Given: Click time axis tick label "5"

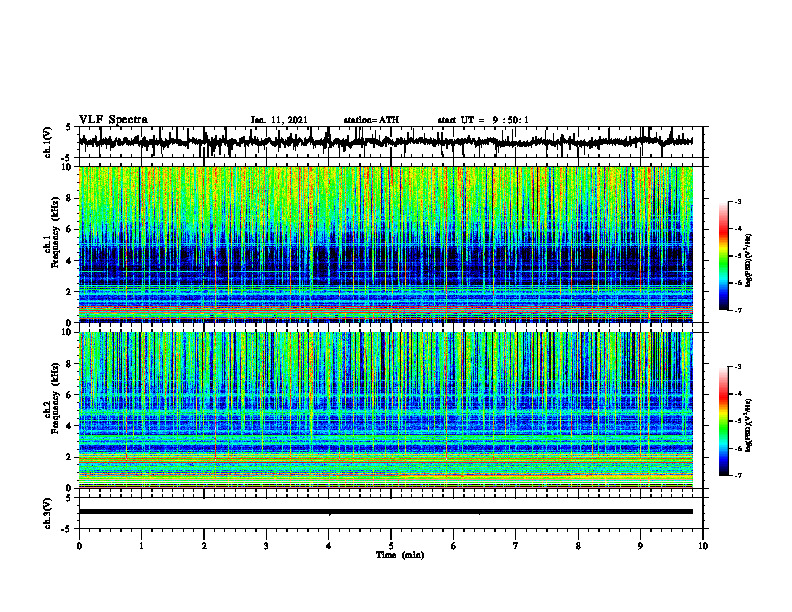Looking at the screenshot, I should [x=391, y=546].
